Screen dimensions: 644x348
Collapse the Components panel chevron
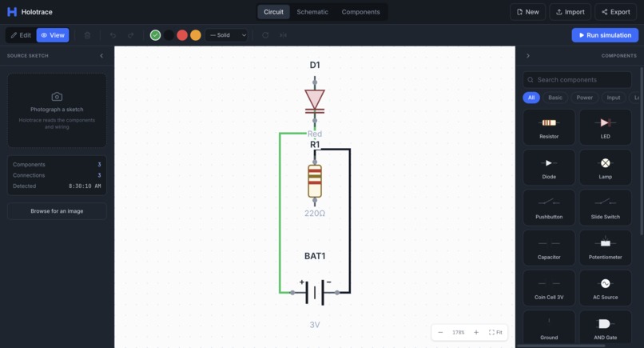pyautogui.click(x=528, y=55)
